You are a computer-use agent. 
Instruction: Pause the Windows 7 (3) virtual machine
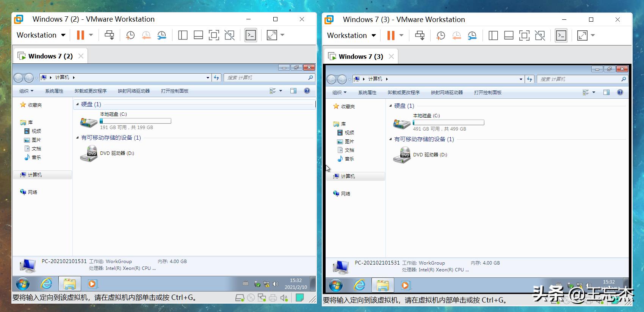(391, 36)
